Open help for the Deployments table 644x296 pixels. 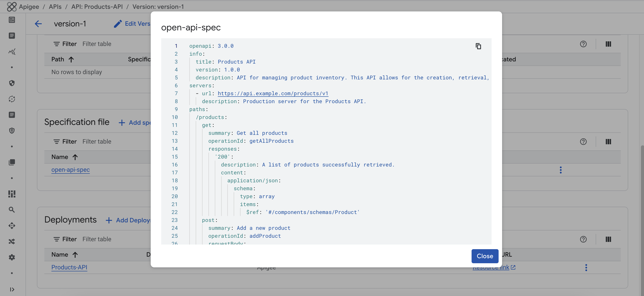pyautogui.click(x=584, y=239)
